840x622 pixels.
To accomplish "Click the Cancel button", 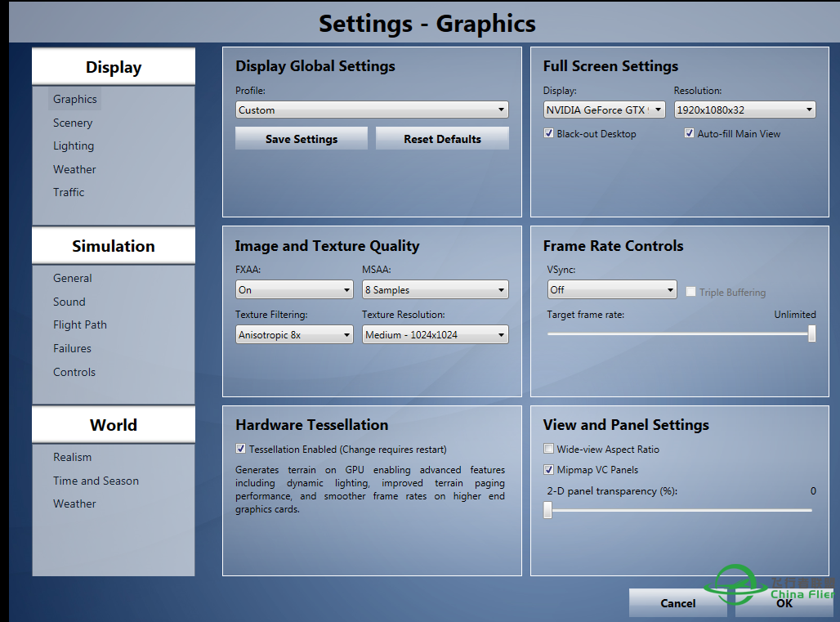I will pos(677,603).
